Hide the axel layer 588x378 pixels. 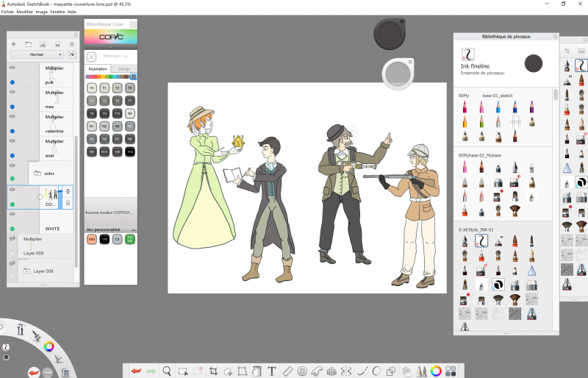(12, 140)
